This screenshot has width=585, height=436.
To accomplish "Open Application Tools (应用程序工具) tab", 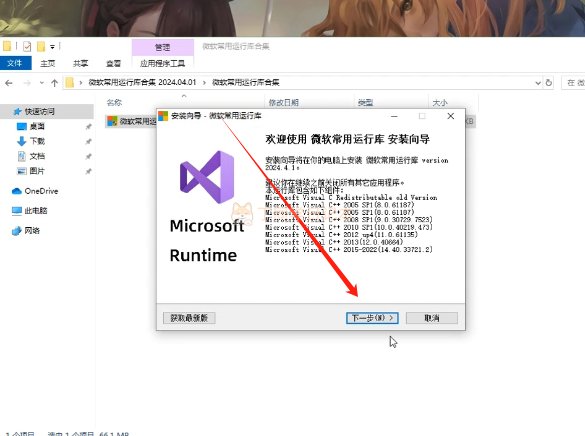I will click(x=163, y=63).
